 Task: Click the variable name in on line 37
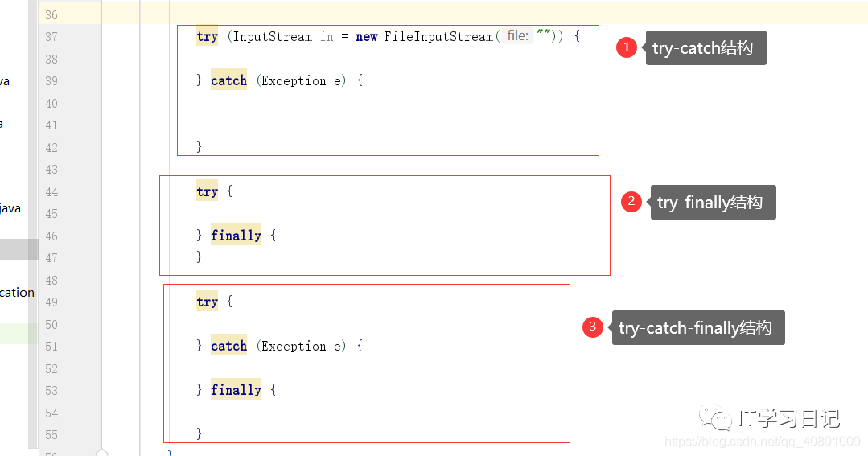click(x=327, y=36)
